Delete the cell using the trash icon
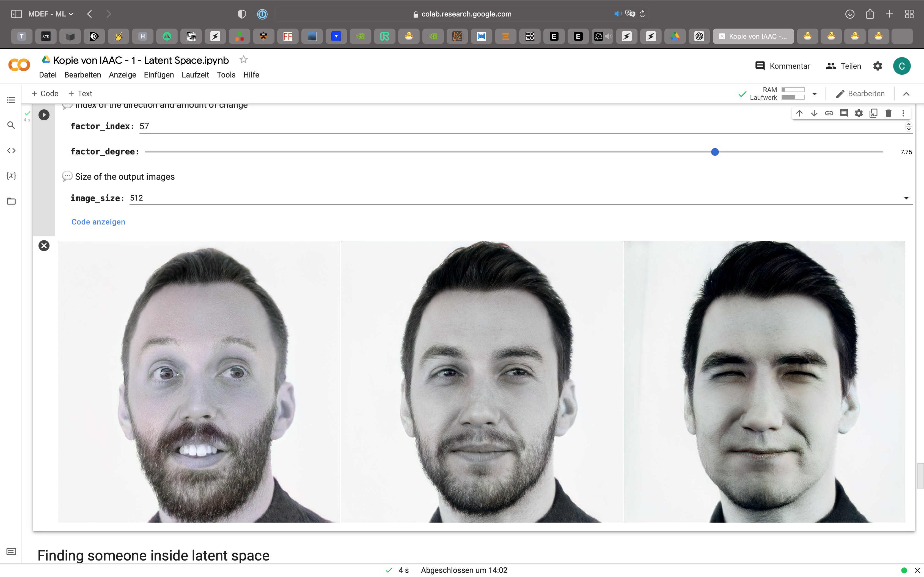The width and height of the screenshot is (924, 577). coord(888,113)
